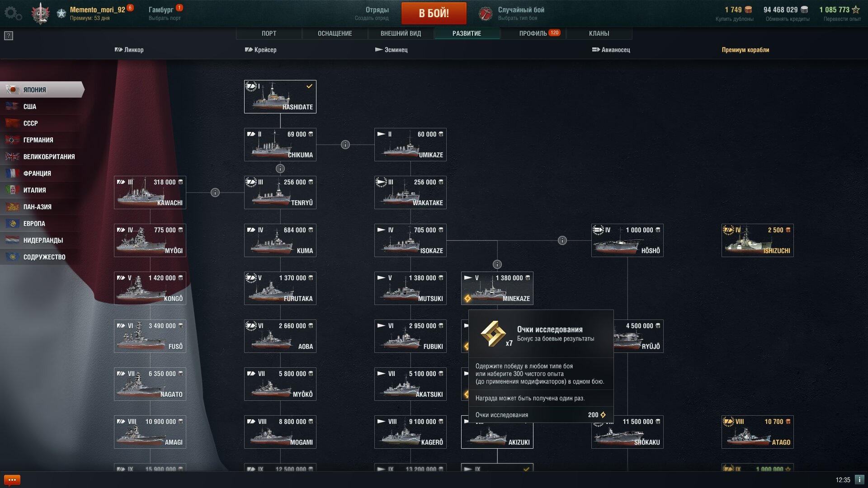868x488 pixels.
Task: Expand the Отряды create division option
Action: 372,14
